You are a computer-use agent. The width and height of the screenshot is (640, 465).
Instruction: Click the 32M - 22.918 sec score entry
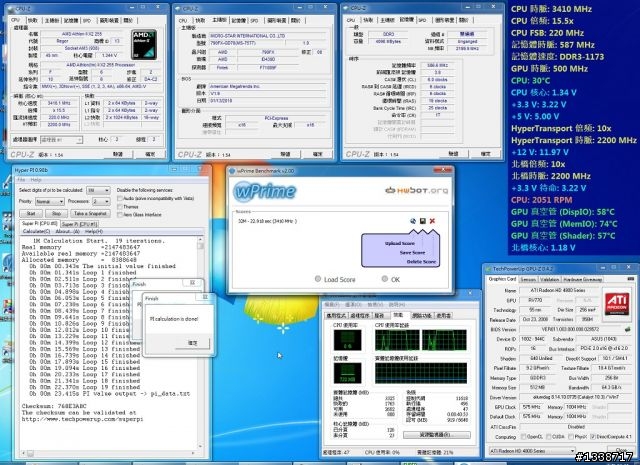(x=267, y=221)
